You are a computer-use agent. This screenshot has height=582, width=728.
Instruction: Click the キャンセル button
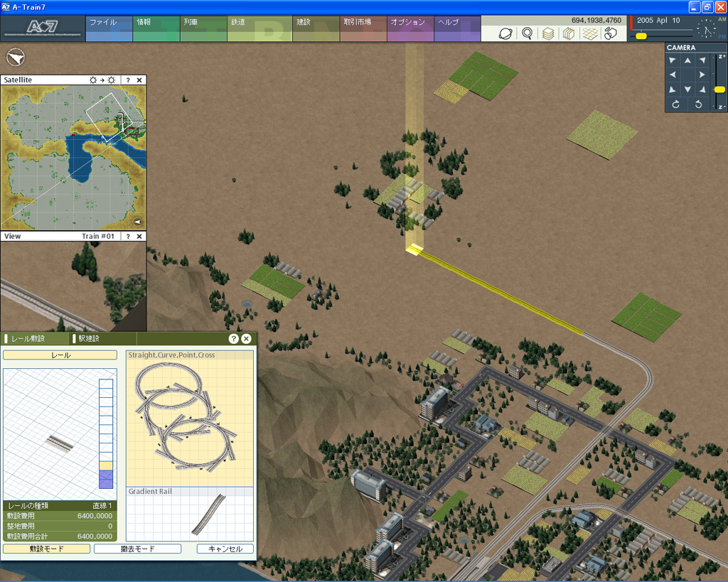(x=225, y=549)
